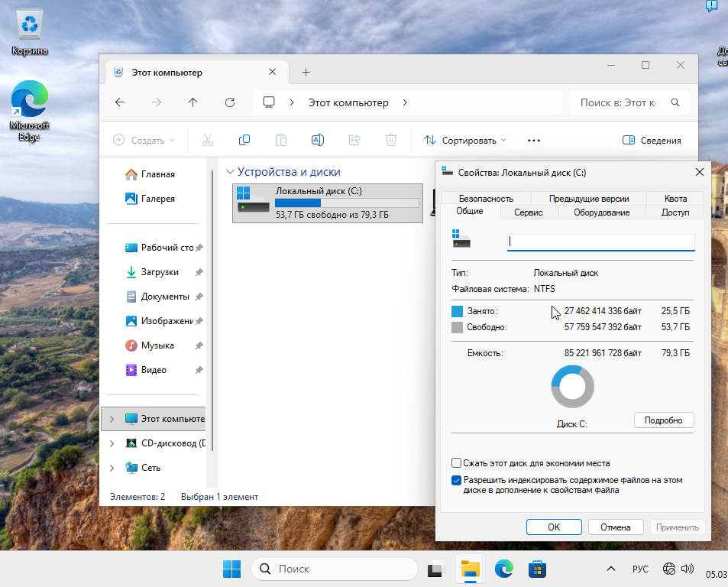Switch to the 'Безопасность' tab

tap(486, 199)
